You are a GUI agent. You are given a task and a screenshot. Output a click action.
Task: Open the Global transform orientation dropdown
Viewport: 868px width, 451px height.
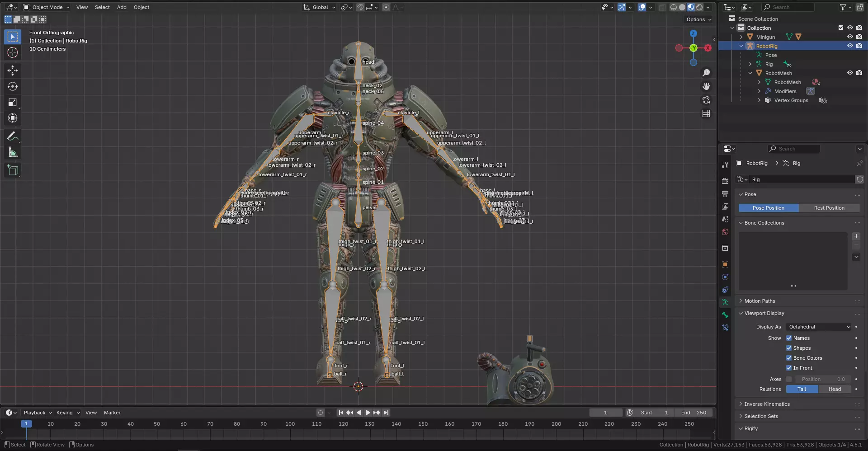(320, 7)
